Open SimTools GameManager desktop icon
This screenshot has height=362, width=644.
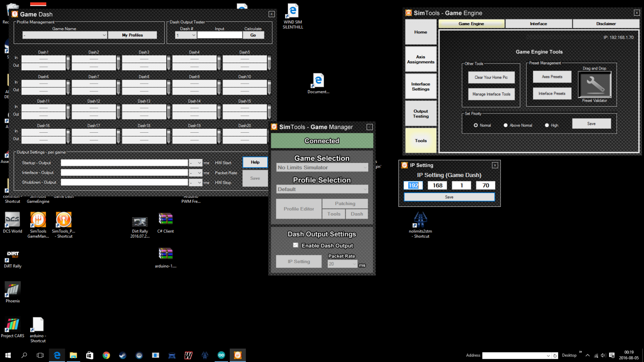[x=38, y=224]
